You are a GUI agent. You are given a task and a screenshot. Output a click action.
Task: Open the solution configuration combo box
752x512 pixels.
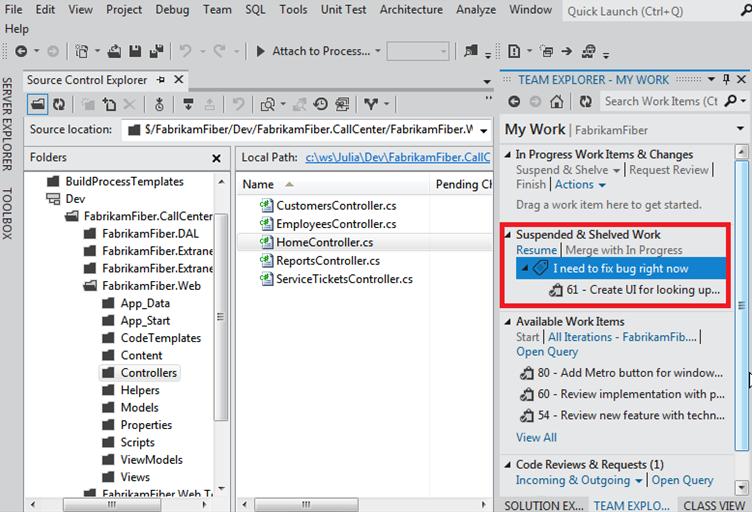(418, 51)
